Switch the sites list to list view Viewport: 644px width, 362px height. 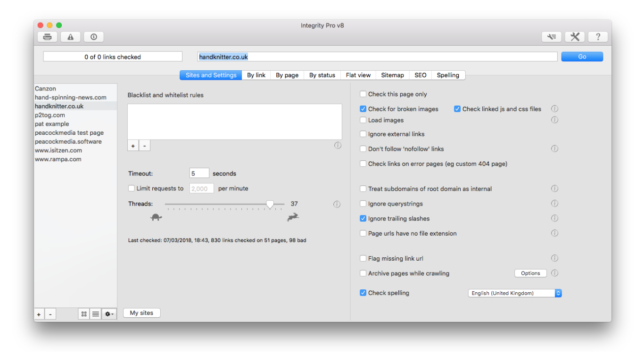(95, 314)
